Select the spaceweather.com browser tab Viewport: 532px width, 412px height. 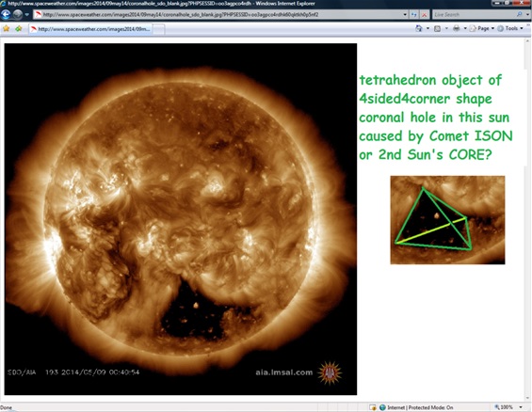click(90, 29)
